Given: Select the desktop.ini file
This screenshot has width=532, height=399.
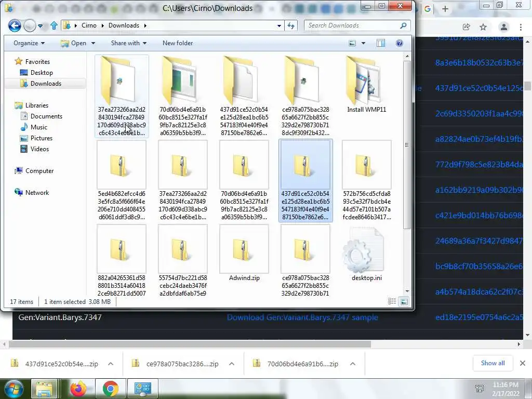Looking at the screenshot, I should [x=366, y=254].
